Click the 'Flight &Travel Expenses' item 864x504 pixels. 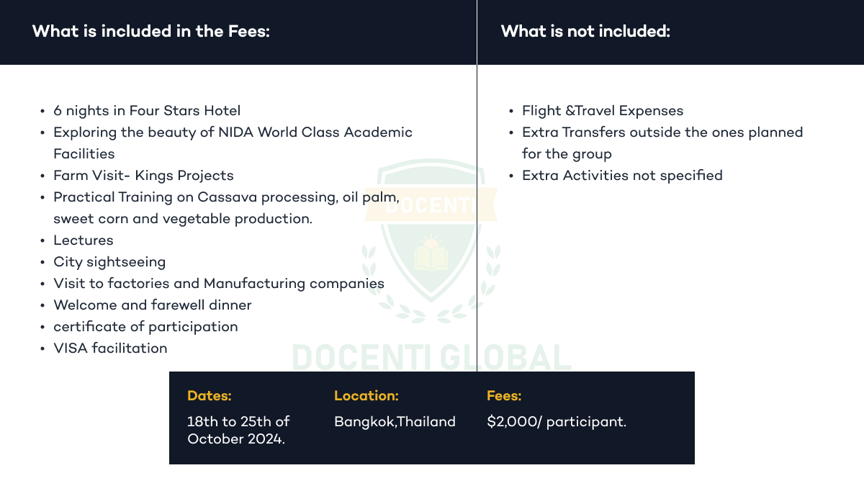pyautogui.click(x=603, y=111)
